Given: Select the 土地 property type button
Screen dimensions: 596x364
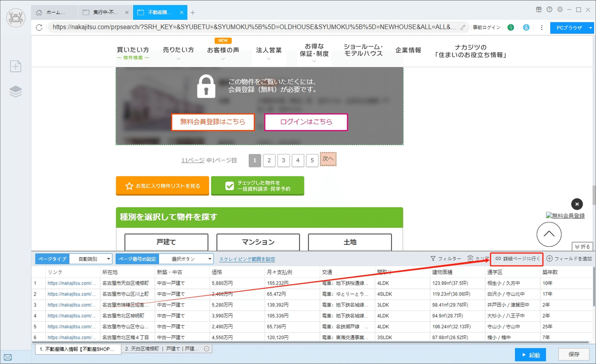Looking at the screenshot, I should click(350, 242).
